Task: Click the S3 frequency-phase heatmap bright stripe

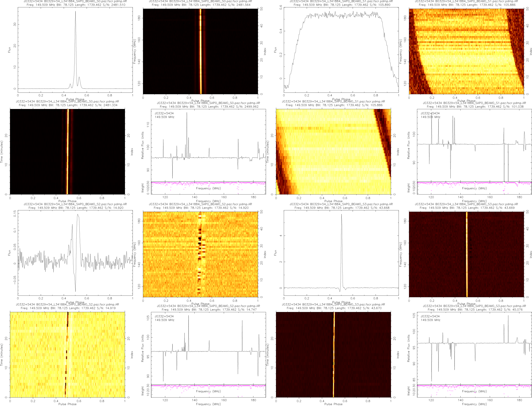Action: [x=466, y=254]
